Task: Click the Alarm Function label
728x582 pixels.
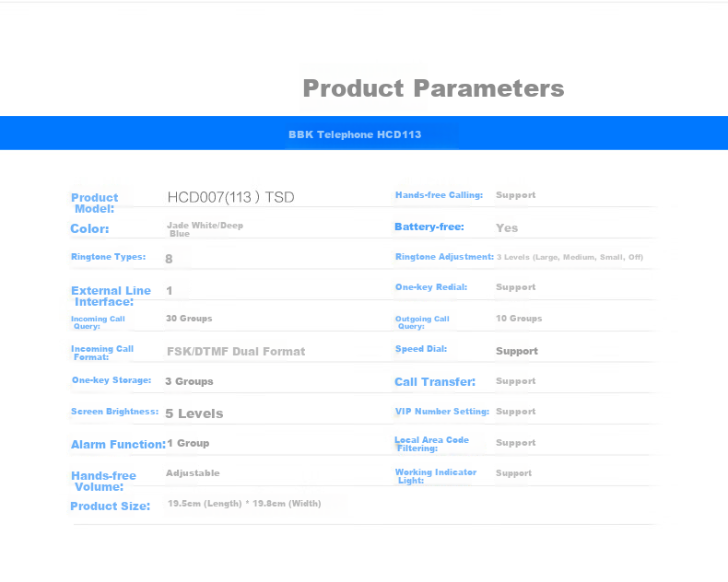Action: pos(118,445)
